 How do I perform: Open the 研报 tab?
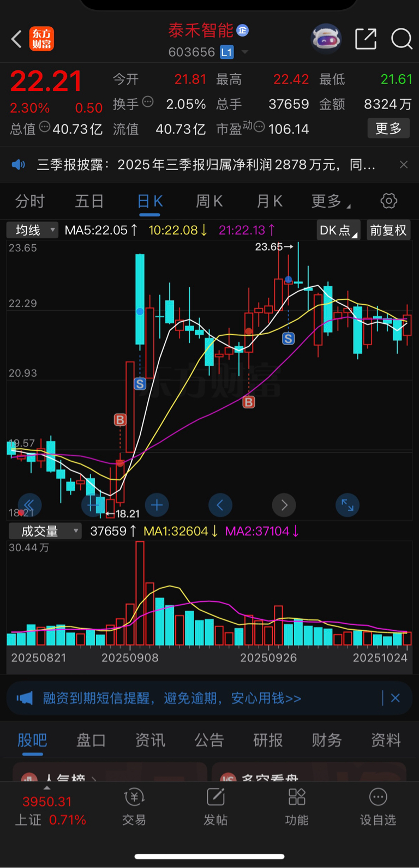[268, 740]
